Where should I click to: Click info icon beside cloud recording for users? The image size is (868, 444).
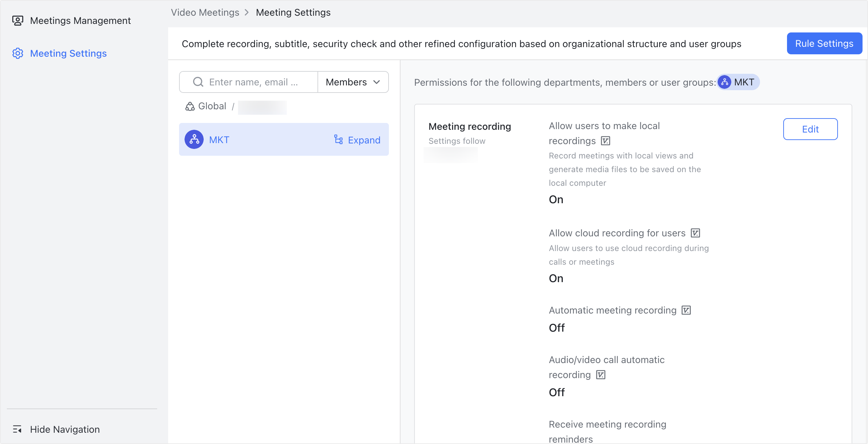tap(695, 233)
